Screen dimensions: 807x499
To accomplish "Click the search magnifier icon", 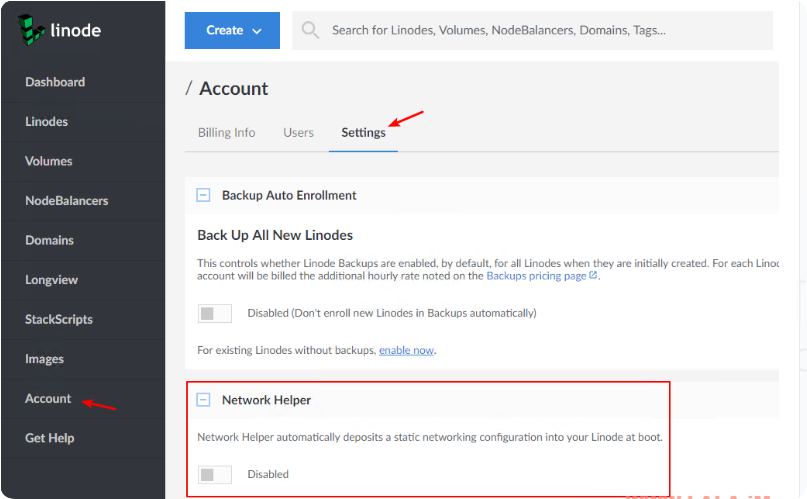I will [310, 30].
